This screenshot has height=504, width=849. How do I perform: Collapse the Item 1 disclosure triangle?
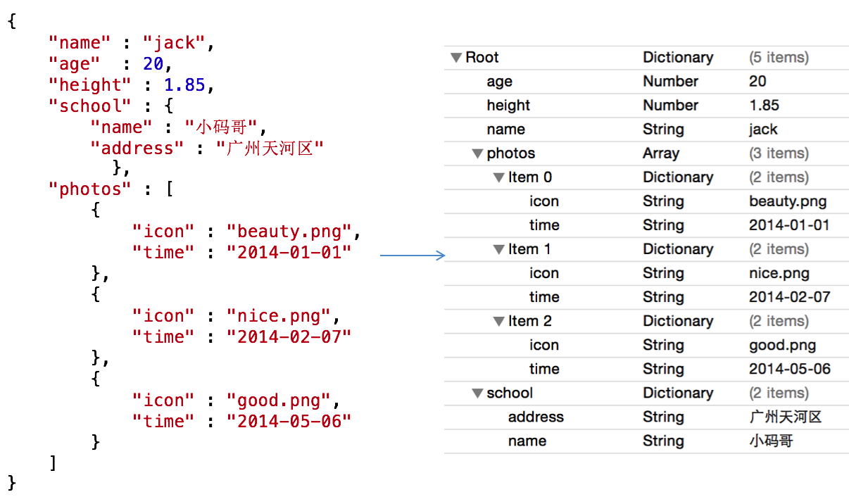[499, 249]
